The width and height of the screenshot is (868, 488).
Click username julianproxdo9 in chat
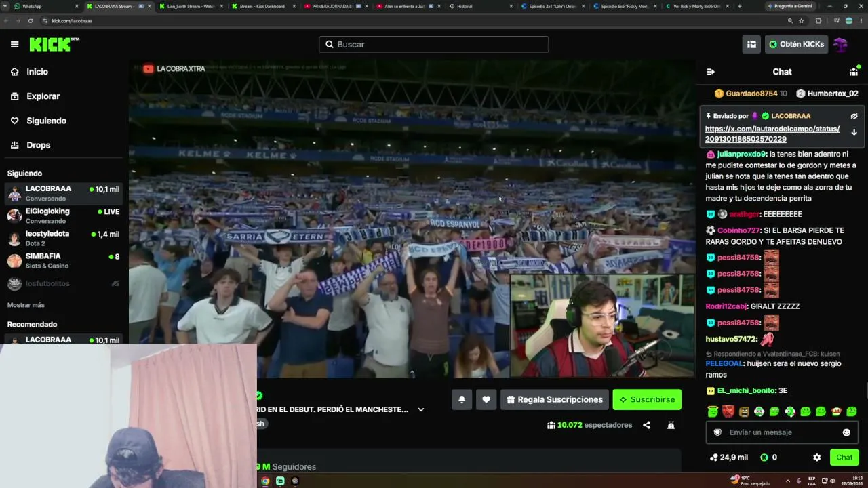click(x=742, y=154)
